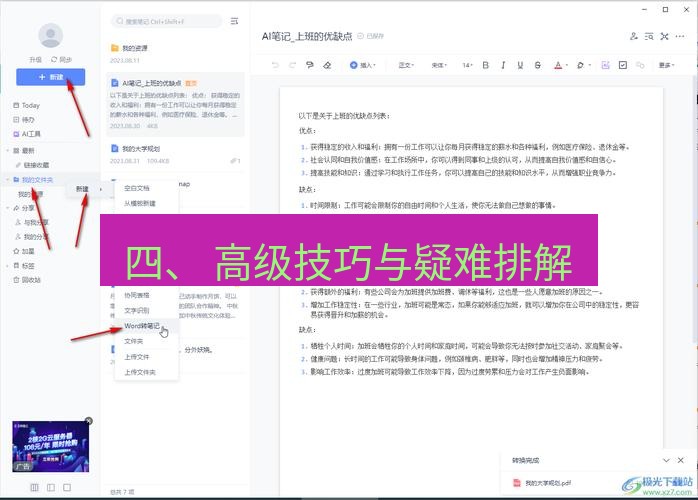The image size is (698, 500).
Task: Toggle underline formatting
Action: tap(520, 65)
